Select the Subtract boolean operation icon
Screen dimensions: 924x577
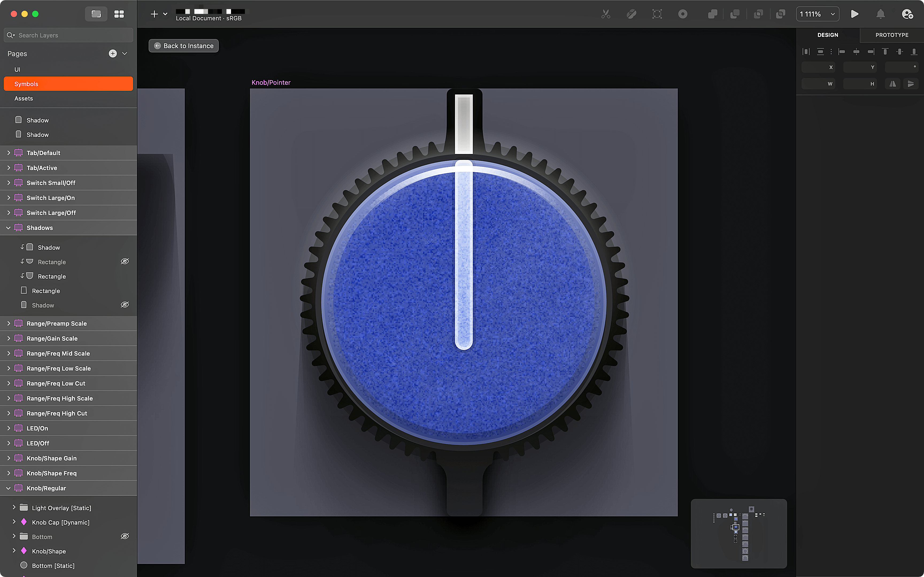point(735,14)
